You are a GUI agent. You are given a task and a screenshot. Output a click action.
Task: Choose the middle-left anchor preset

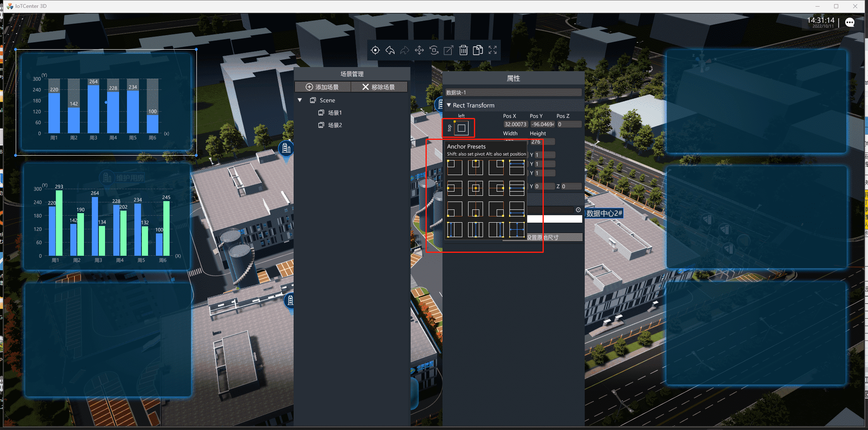coord(454,188)
